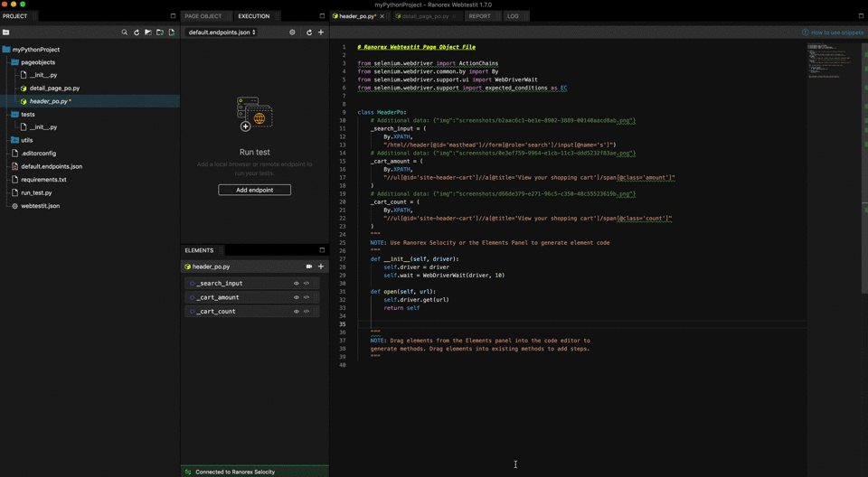
Task: Refresh the project tree in the Project toolbar
Action: point(137,33)
